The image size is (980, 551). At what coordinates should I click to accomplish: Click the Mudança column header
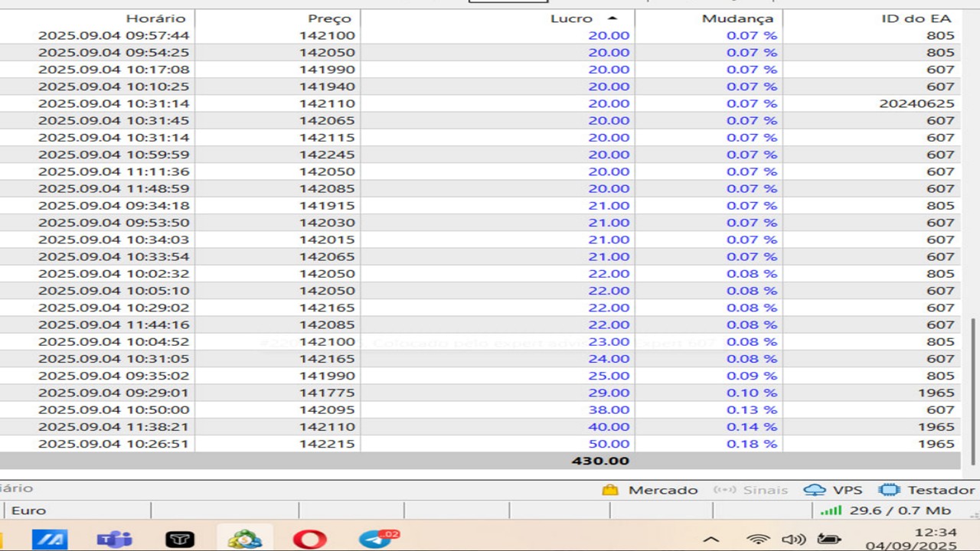[737, 18]
